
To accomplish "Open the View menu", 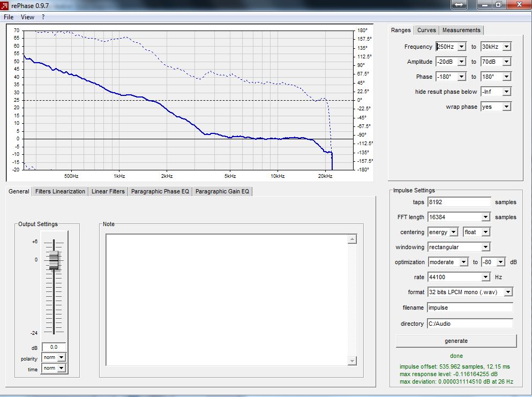I will point(27,17).
